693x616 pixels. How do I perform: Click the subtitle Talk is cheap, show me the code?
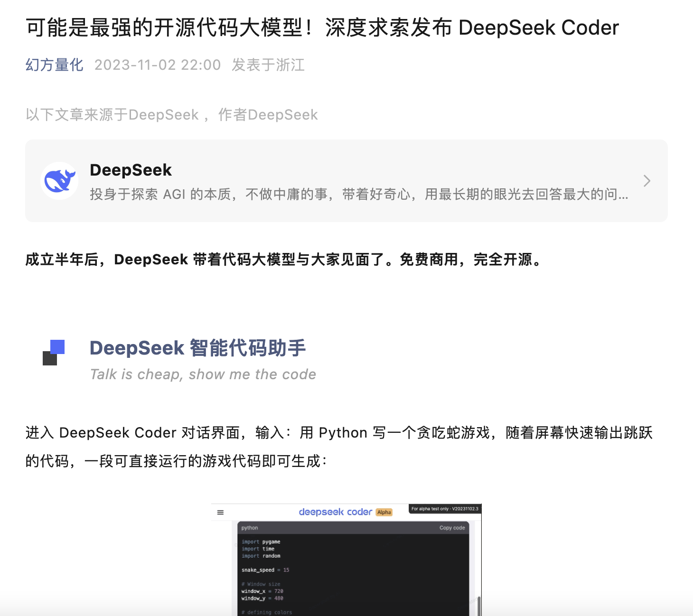[203, 374]
